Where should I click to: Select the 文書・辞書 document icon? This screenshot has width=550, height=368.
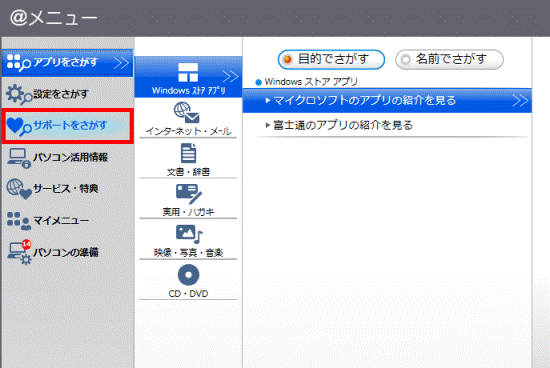188,153
